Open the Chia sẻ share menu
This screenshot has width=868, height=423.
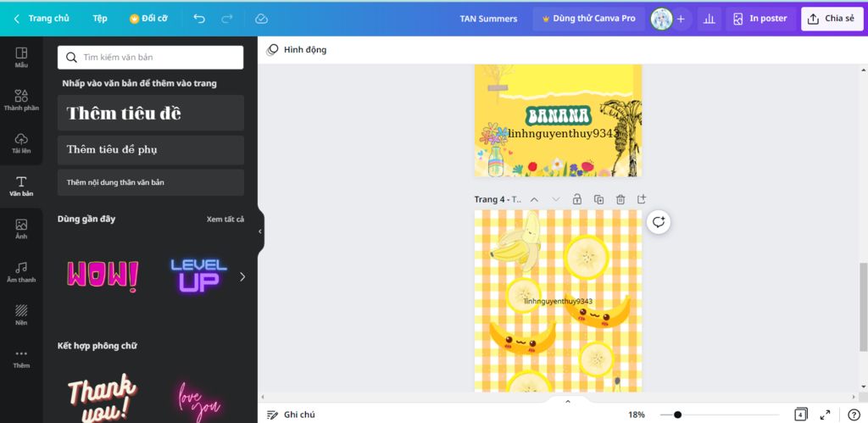pos(832,19)
